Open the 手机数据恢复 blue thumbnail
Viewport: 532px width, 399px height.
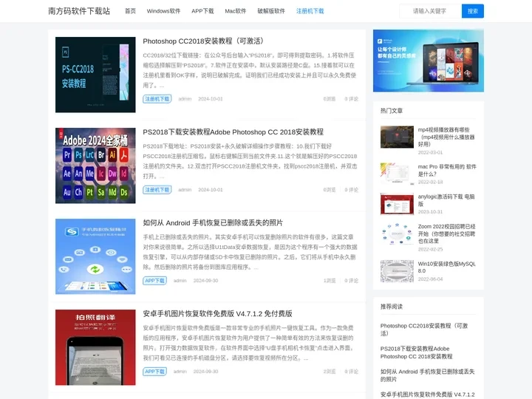pyautogui.click(x=95, y=256)
